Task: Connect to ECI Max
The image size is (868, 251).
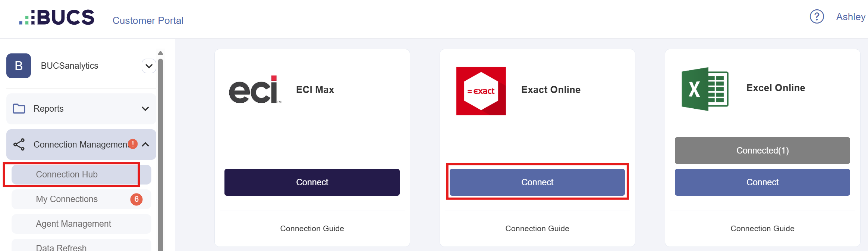Action: coord(312,182)
